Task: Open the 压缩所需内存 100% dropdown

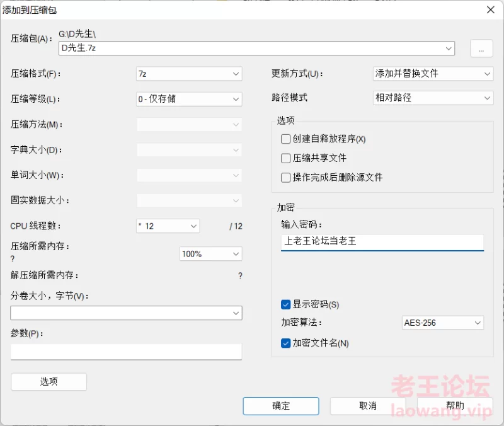Action: pos(211,254)
